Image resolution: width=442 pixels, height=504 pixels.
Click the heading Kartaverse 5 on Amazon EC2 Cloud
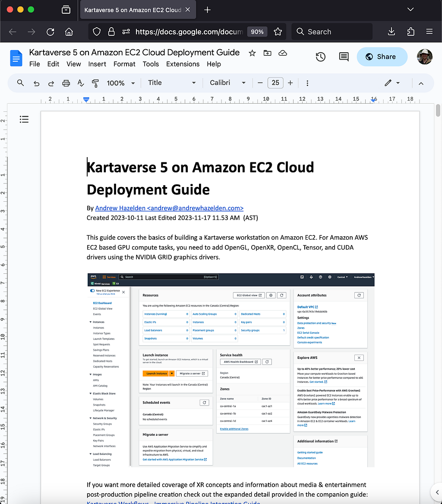[200, 168]
